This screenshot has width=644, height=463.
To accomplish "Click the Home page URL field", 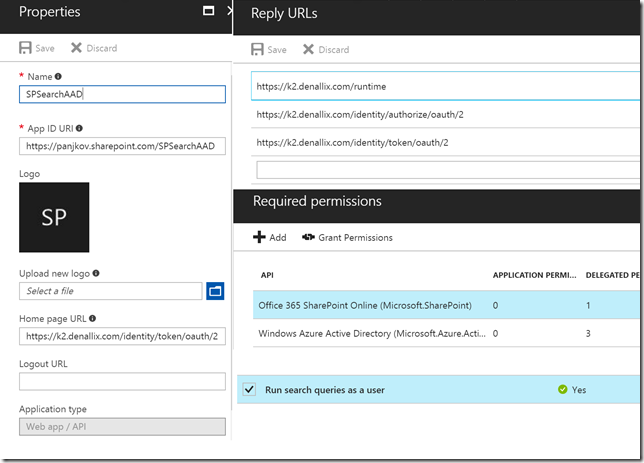I will click(x=122, y=336).
